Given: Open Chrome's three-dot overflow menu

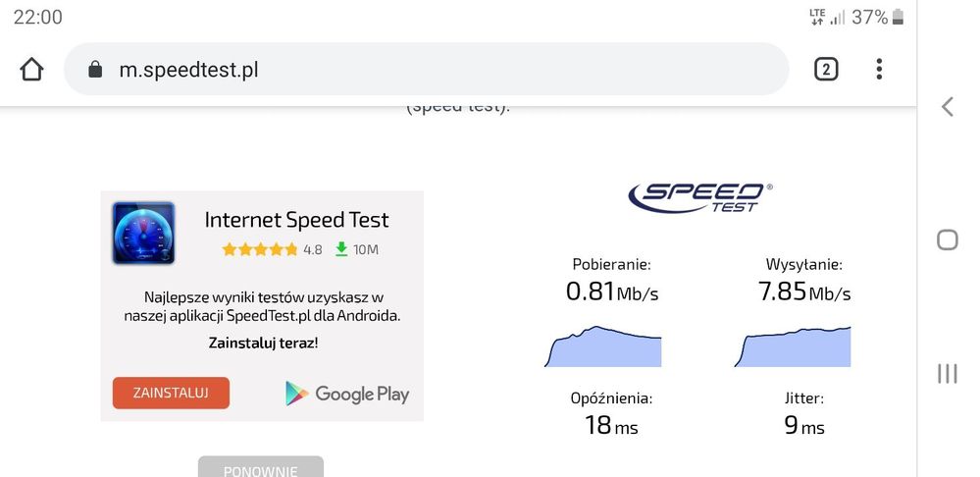Looking at the screenshot, I should (x=879, y=69).
